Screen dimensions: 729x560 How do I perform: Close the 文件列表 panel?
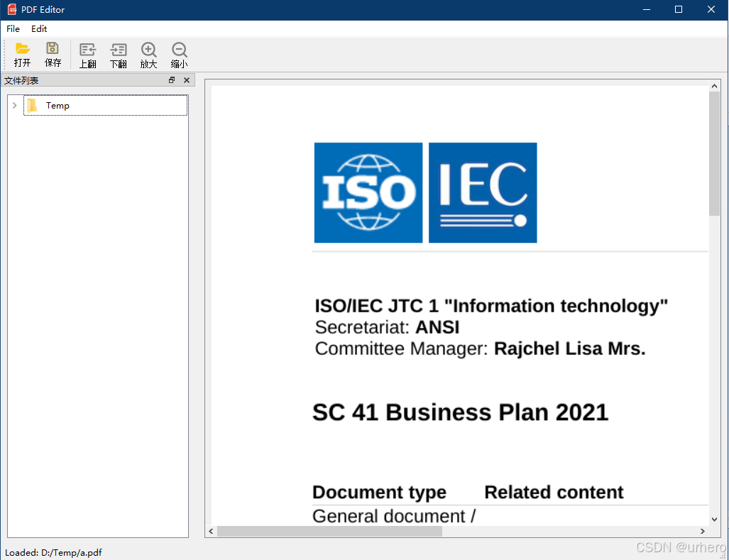(x=187, y=80)
